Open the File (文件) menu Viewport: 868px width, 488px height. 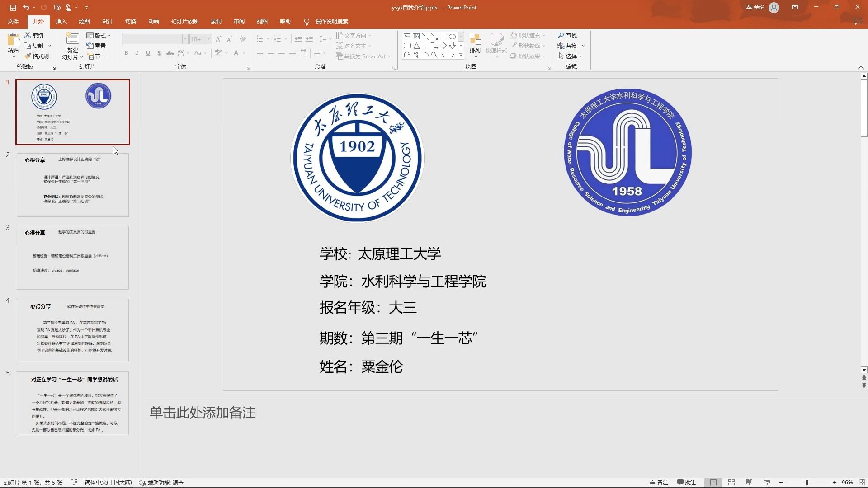[x=13, y=22]
